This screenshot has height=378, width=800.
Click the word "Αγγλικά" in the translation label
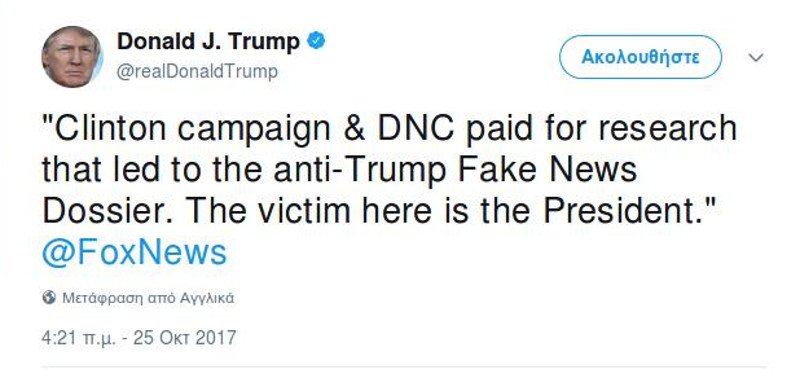[x=207, y=298]
